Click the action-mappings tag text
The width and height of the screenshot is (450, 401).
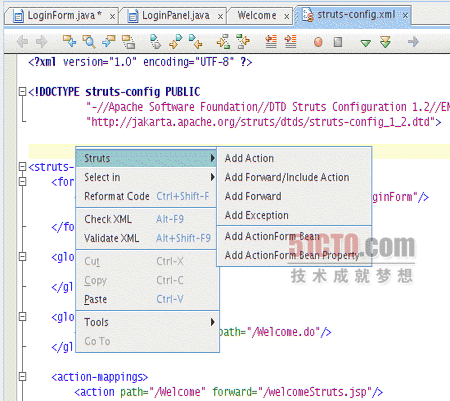click(100, 377)
